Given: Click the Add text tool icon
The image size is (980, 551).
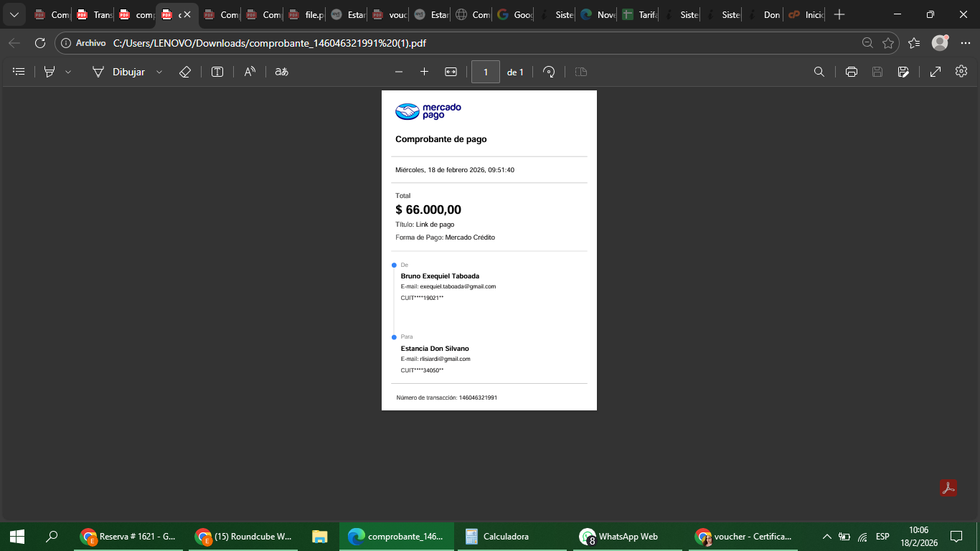Looking at the screenshot, I should click(x=217, y=72).
